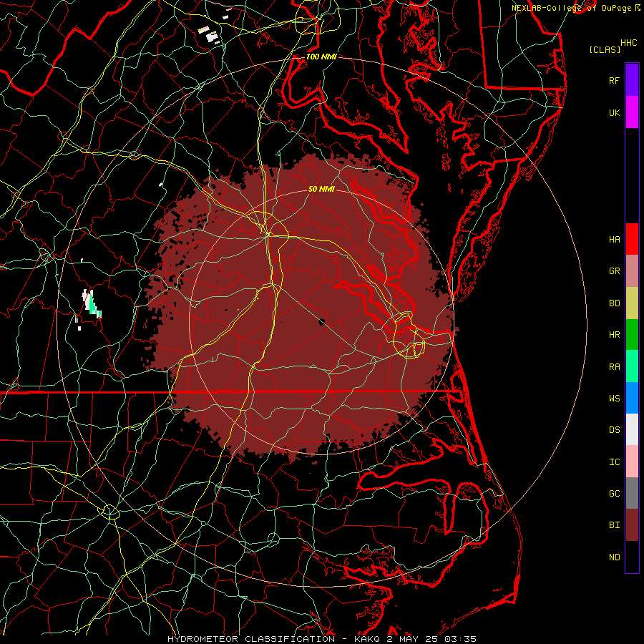
Task: Click the HR green legend swatch
Action: [x=632, y=335]
